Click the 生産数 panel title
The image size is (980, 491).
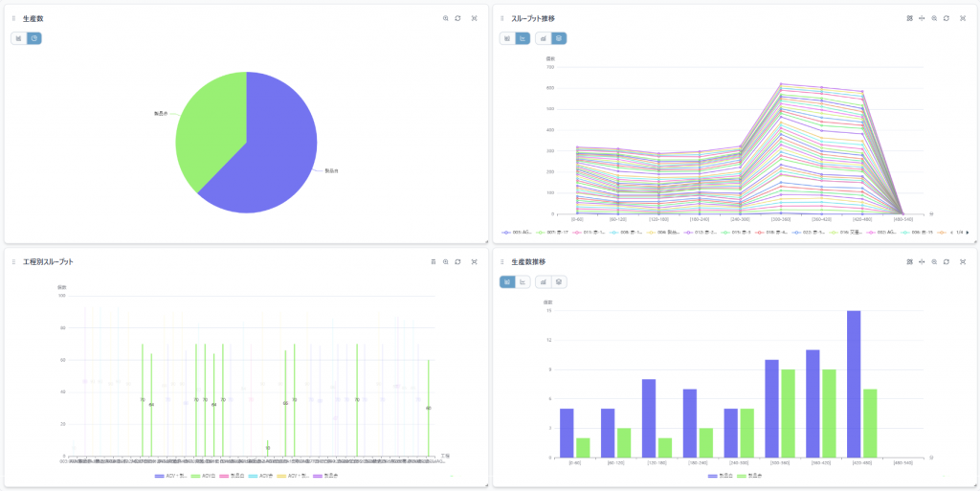click(33, 19)
